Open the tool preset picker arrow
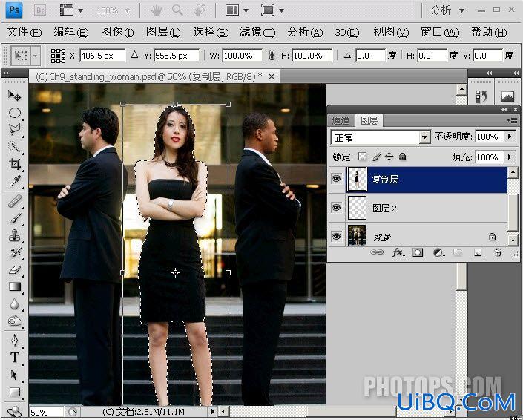This screenshot has height=420, width=523. pos(36,56)
